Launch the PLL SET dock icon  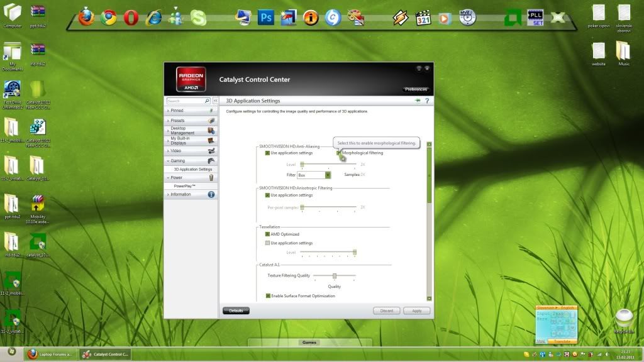pos(535,18)
